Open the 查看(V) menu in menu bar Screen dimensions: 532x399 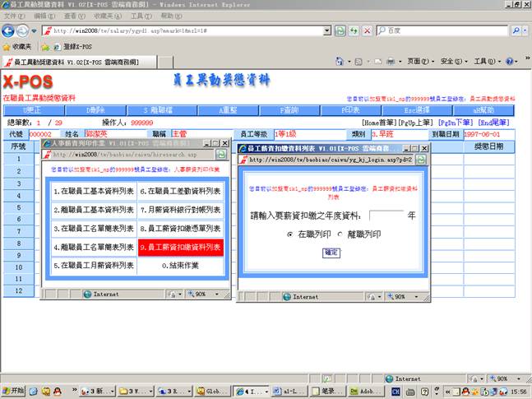[x=74, y=16]
